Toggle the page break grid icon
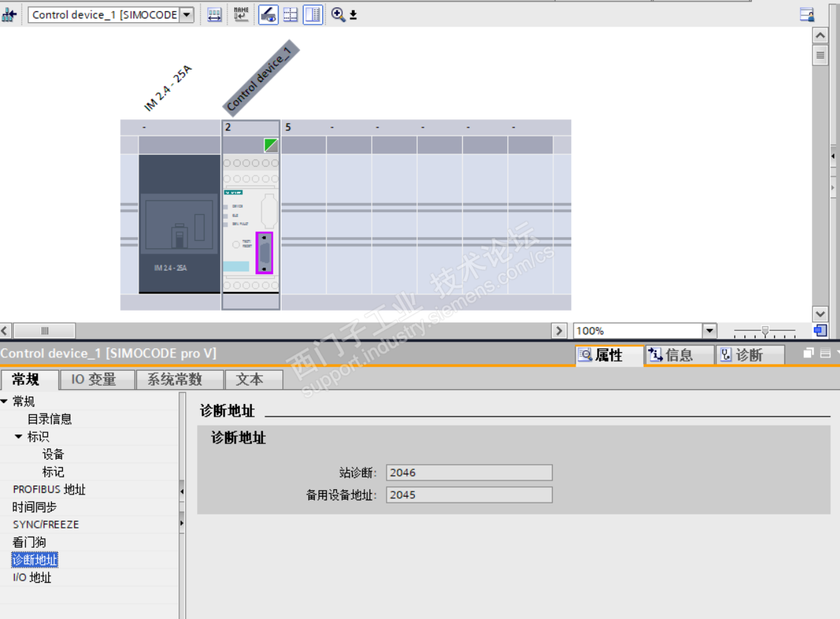 tap(291, 15)
